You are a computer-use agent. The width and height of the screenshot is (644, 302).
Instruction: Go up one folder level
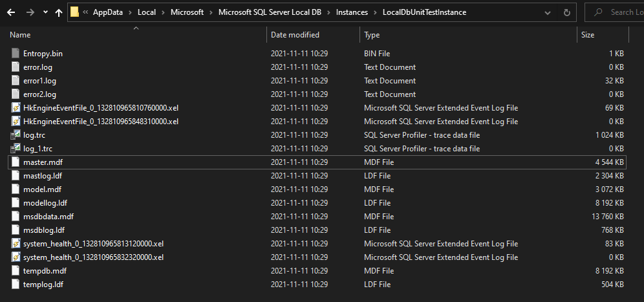pos(59,12)
